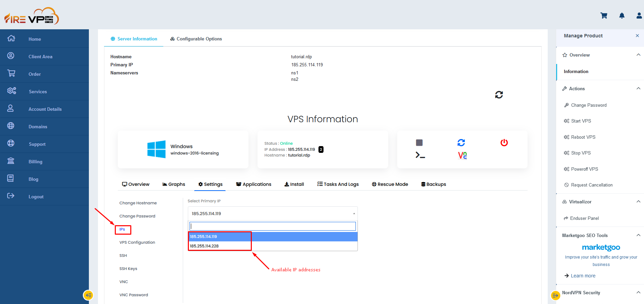Screen dimensions: 644x304
Task: Select IP 185.255.114.119 from the list
Action: (273, 237)
